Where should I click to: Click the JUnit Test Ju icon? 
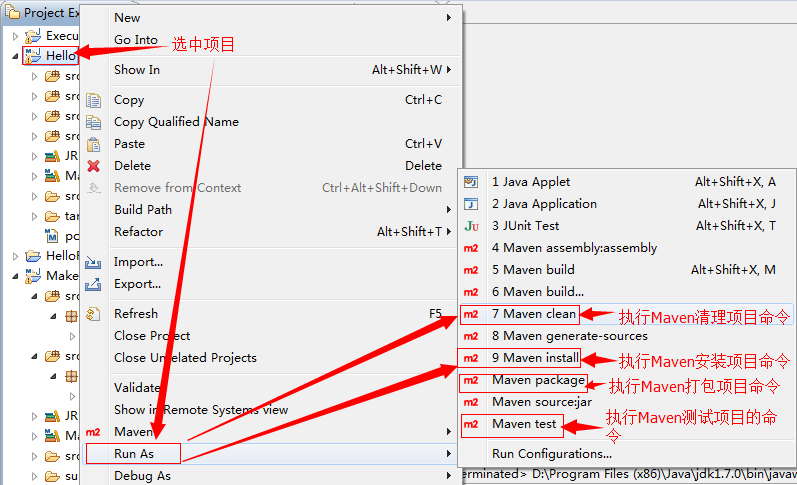point(471,226)
